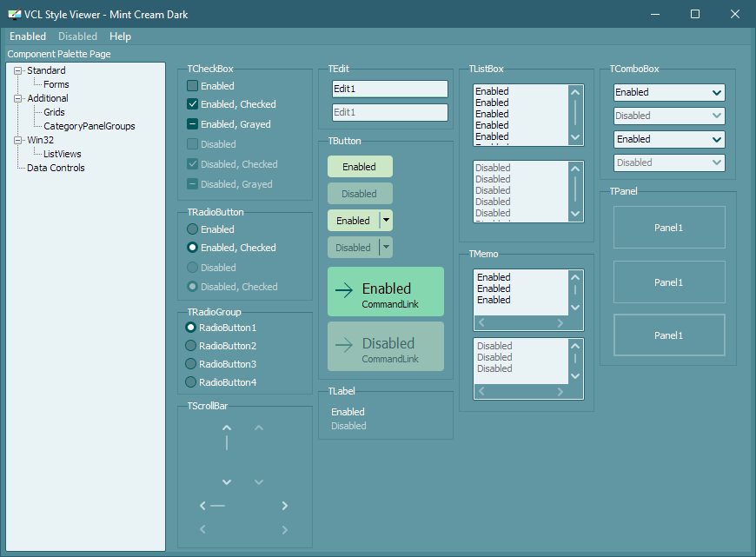Click up arrow in the disabled TMemo scrollbar

pyautogui.click(x=574, y=346)
